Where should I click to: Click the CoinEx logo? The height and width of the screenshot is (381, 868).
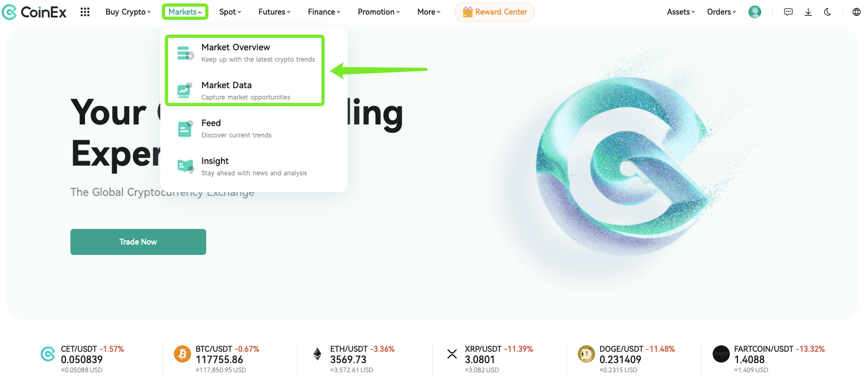pos(34,12)
